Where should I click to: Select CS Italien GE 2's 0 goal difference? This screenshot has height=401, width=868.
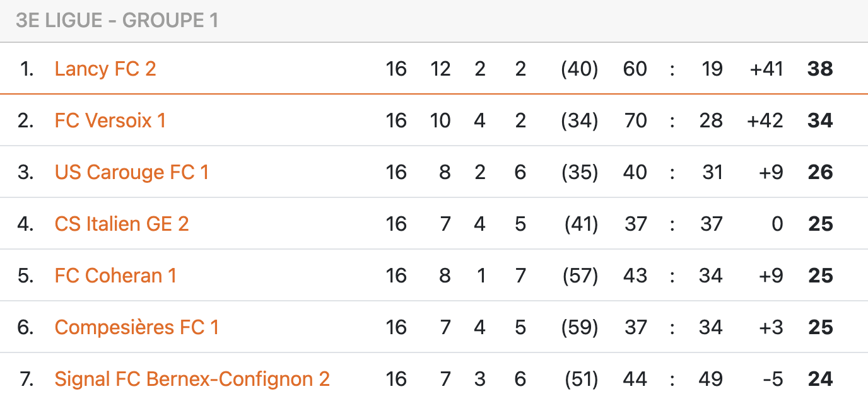coord(777,224)
